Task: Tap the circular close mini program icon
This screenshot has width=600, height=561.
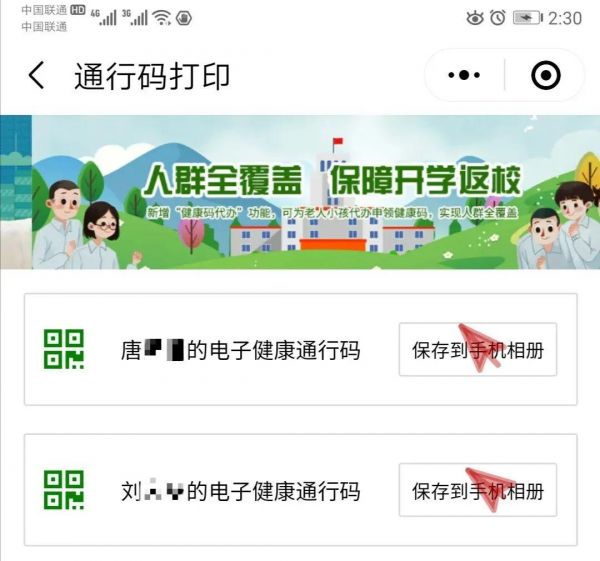Action: pyautogui.click(x=546, y=75)
